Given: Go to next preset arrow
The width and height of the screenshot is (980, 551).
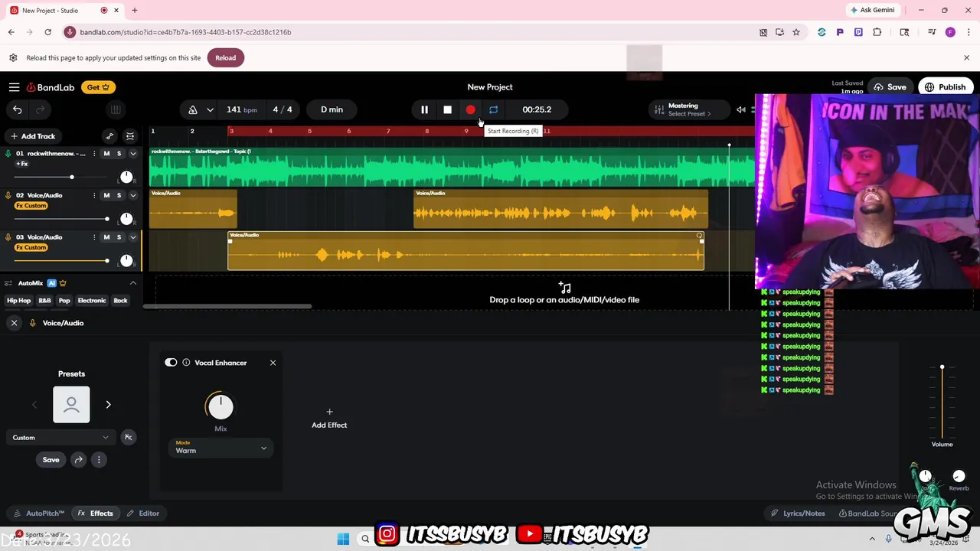Looking at the screenshot, I should coord(108,404).
